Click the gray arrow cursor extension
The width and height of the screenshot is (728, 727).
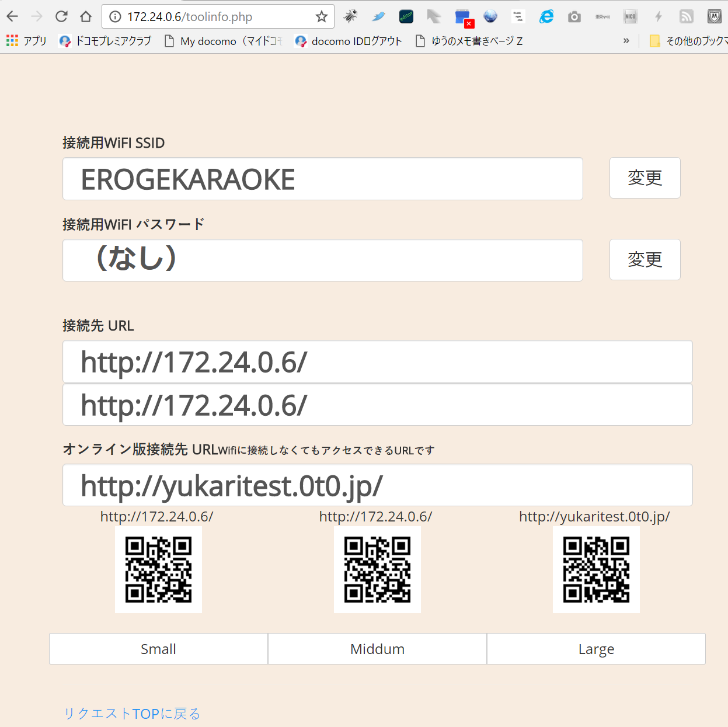pos(434,16)
